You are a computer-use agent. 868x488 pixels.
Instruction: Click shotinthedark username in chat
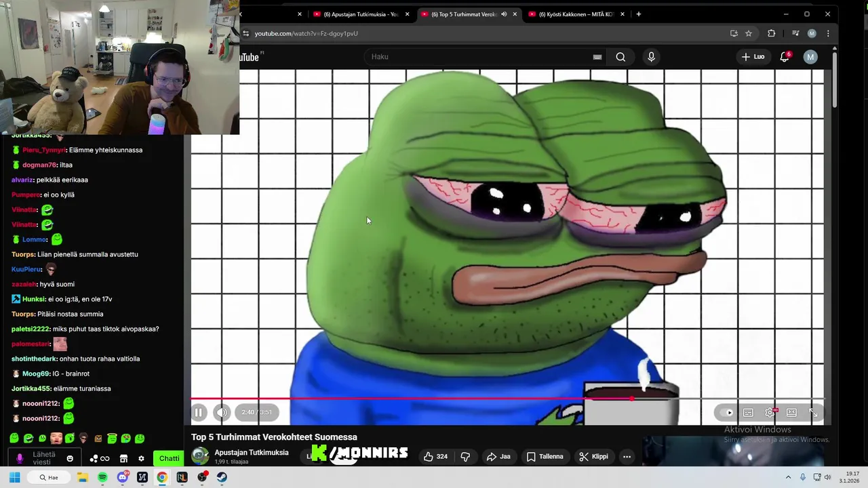pos(33,359)
